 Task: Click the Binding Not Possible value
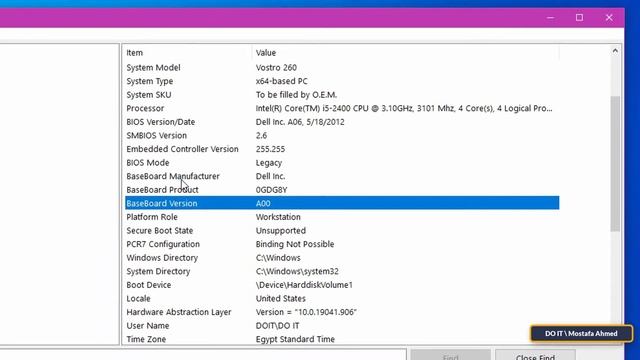pyautogui.click(x=295, y=244)
